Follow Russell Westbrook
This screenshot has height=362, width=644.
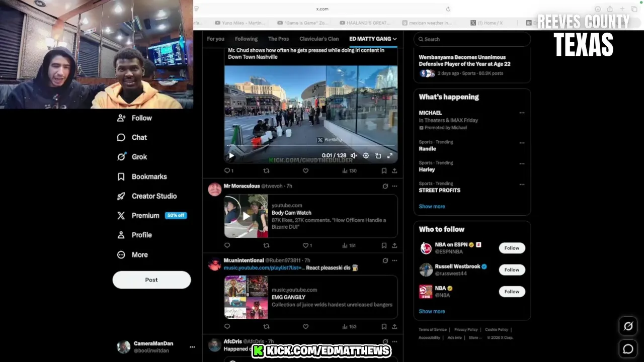(x=512, y=270)
